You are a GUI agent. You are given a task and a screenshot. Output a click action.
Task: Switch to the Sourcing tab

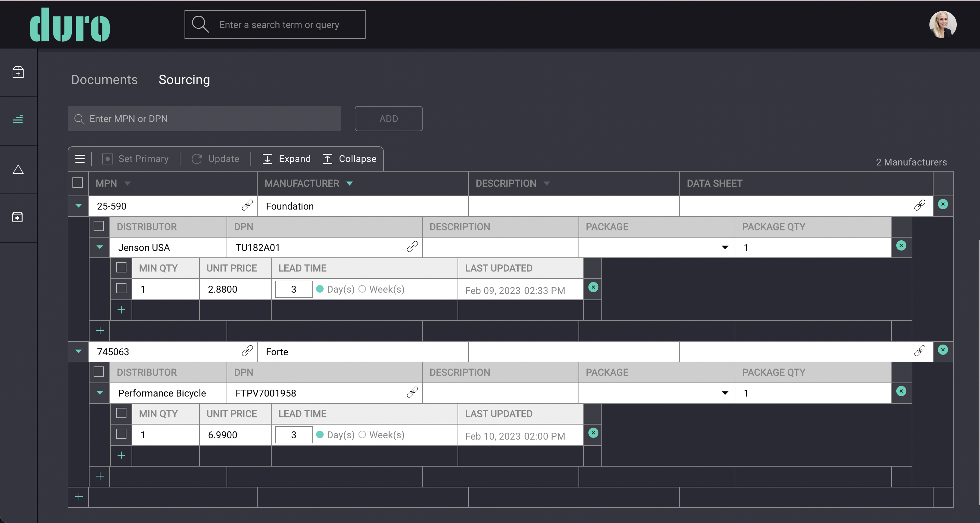184,80
